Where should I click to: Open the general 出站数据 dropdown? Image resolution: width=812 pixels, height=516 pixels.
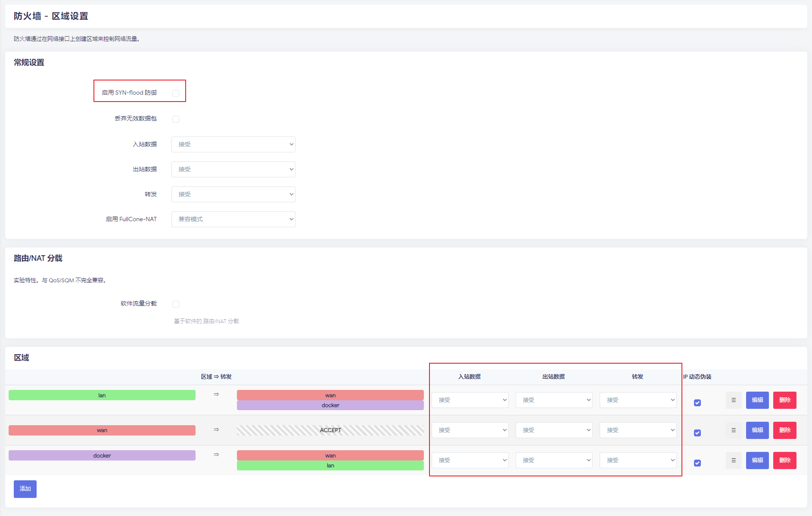pos(233,169)
